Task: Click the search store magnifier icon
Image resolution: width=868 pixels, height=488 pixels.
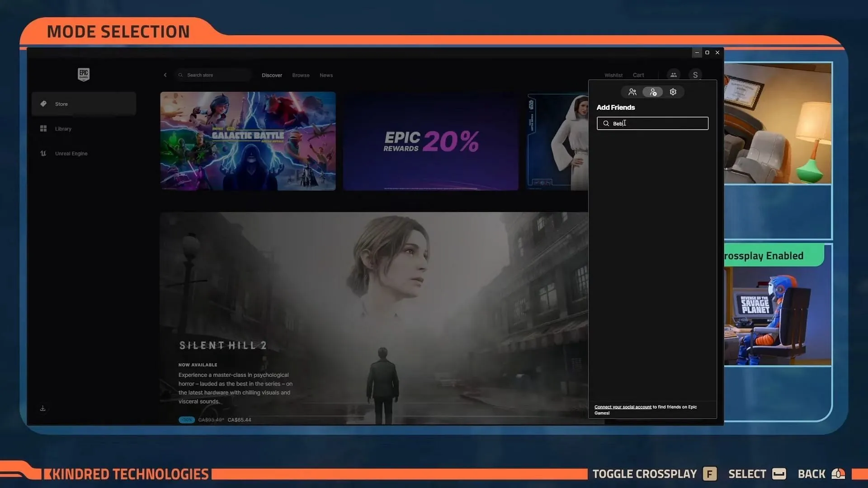Action: 181,75
